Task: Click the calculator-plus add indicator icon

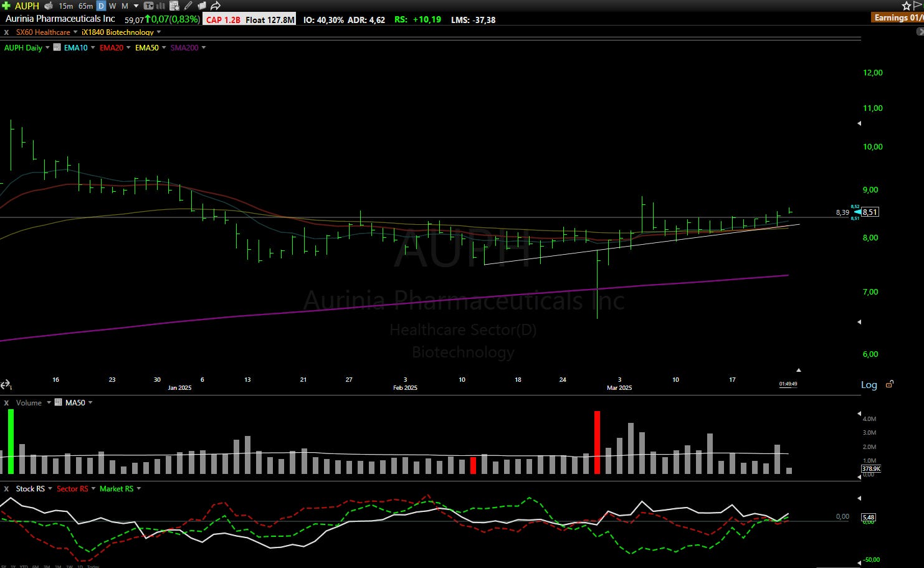Action: [174, 6]
